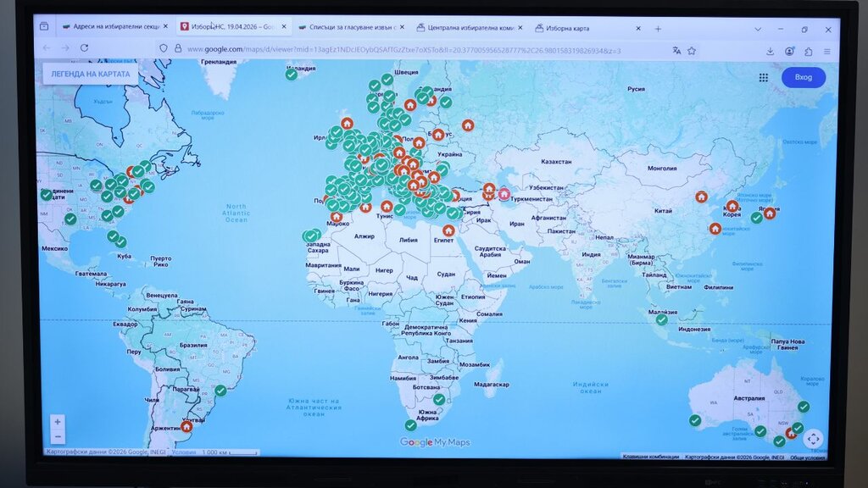Reload the current page

84,48
